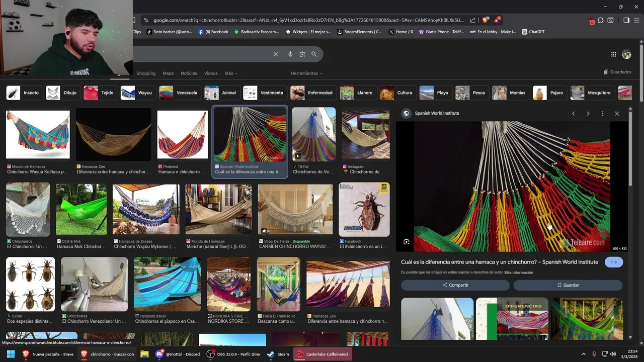Click the Guardar save button
This screenshot has width=644, height=362.
coord(568,285)
